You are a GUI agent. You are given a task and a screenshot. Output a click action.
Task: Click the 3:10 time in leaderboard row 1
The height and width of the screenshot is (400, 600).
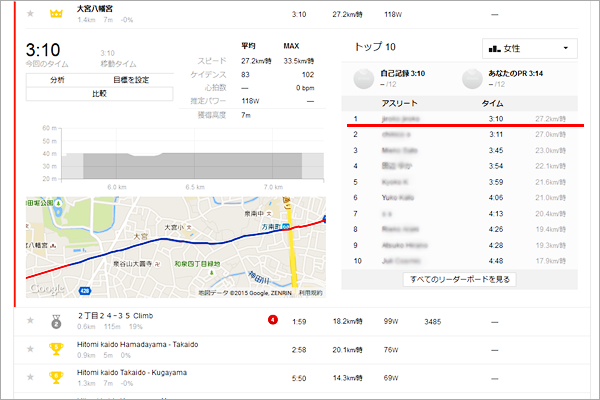(x=496, y=119)
